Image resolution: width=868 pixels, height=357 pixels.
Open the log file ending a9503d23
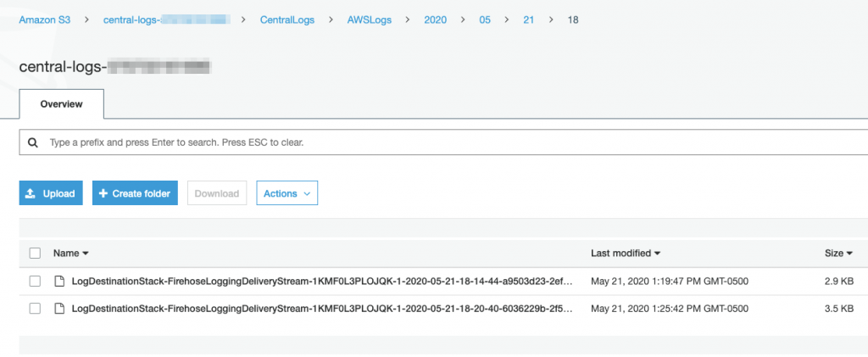[x=322, y=281]
